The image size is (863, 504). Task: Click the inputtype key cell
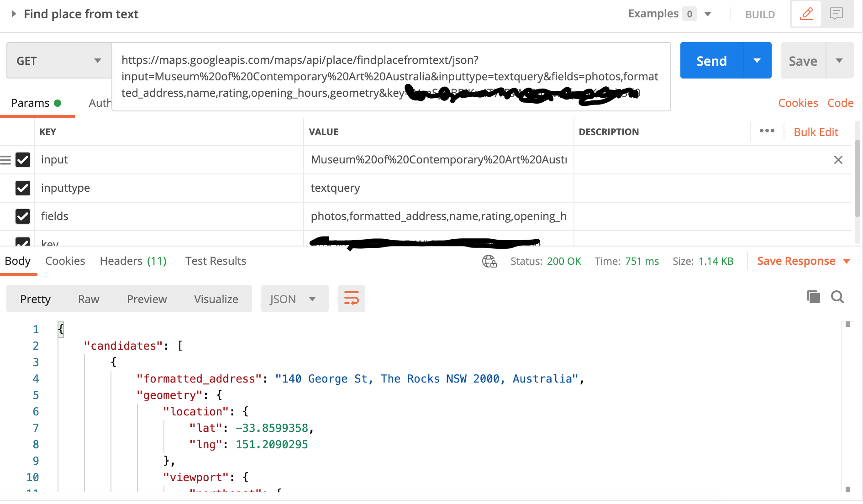[x=169, y=188]
